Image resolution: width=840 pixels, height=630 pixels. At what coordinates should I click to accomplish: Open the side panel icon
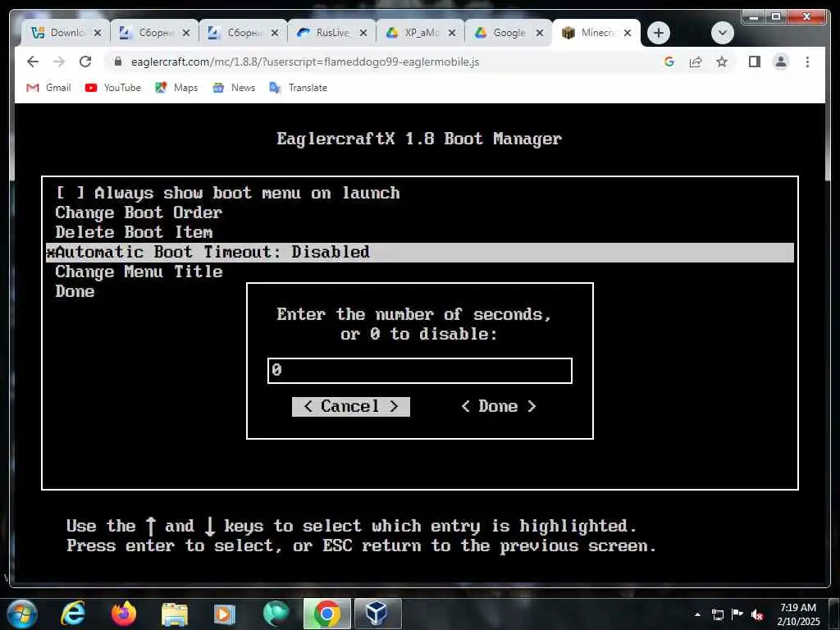755,62
